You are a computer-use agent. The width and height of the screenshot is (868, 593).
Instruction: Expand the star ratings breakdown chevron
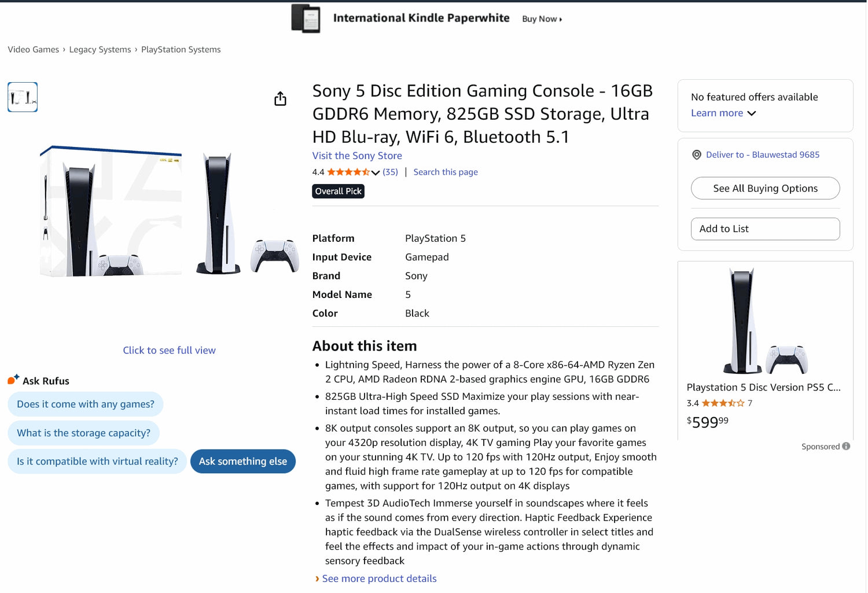[376, 172]
